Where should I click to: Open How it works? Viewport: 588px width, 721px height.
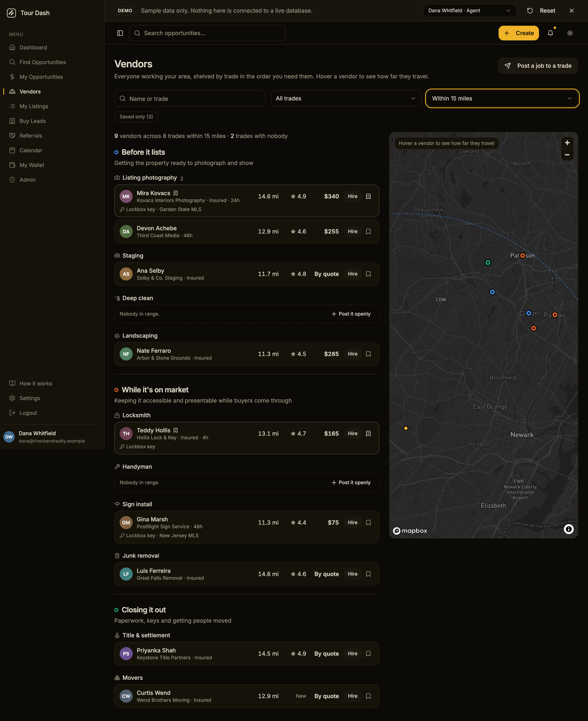52,383
